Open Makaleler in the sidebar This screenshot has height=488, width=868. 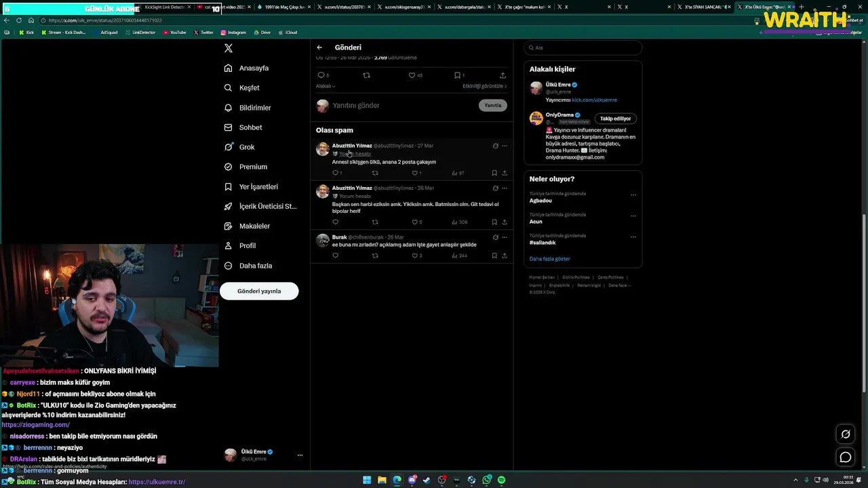click(247, 226)
